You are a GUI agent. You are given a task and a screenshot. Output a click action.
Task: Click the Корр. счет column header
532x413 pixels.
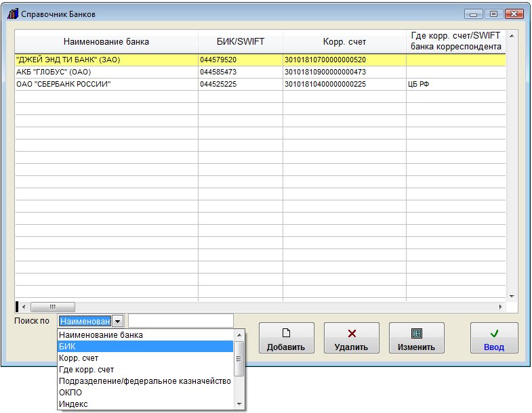pos(344,41)
